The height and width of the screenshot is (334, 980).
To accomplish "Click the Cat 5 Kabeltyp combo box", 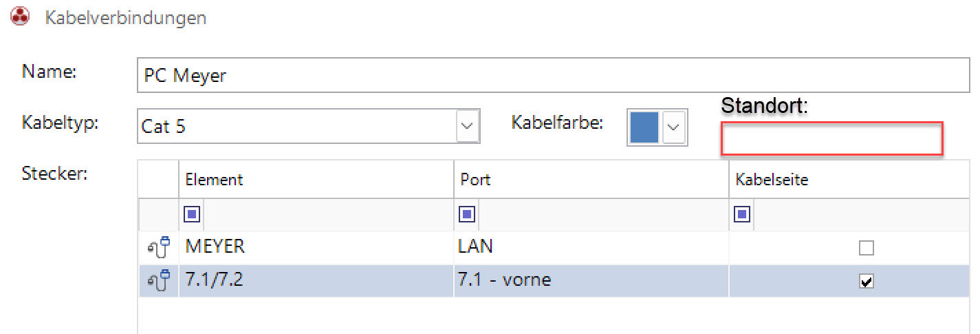I will tap(297, 126).
